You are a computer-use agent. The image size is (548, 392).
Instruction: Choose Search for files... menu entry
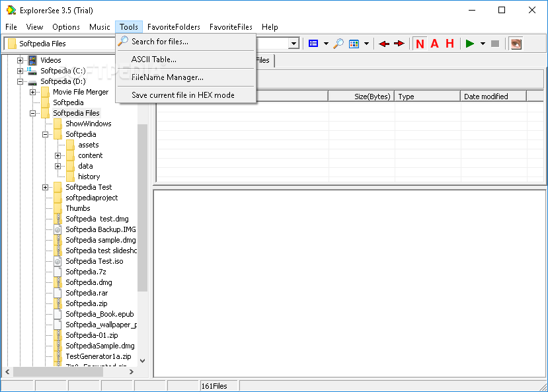coord(186,42)
